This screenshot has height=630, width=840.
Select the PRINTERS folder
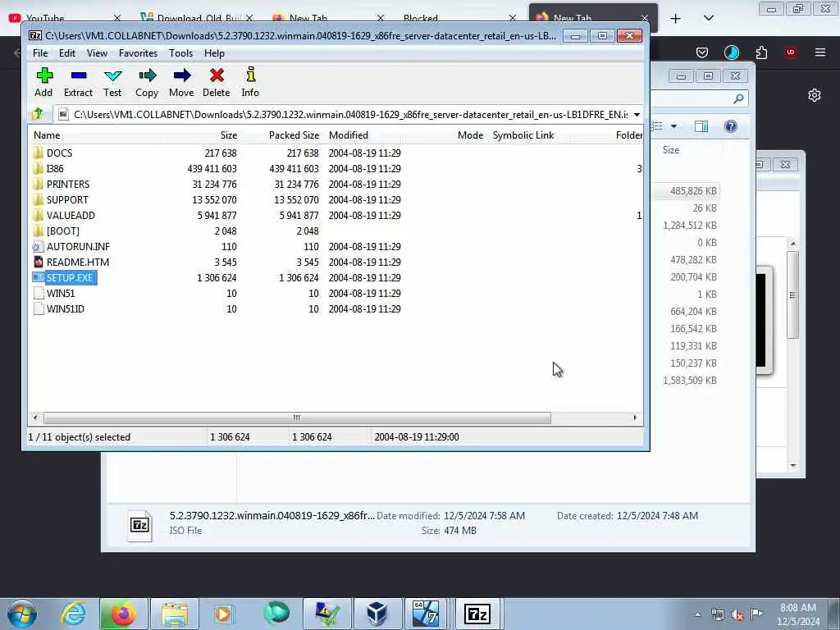point(67,185)
